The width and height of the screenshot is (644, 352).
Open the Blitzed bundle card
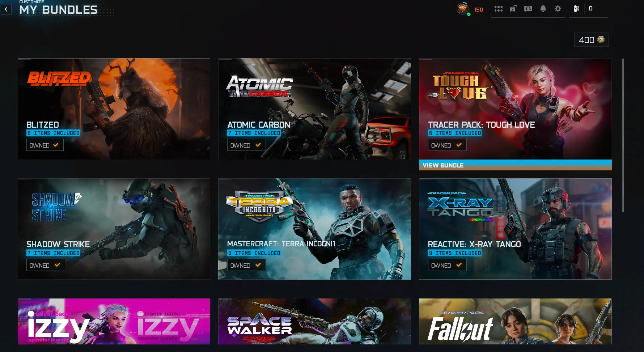tap(114, 109)
